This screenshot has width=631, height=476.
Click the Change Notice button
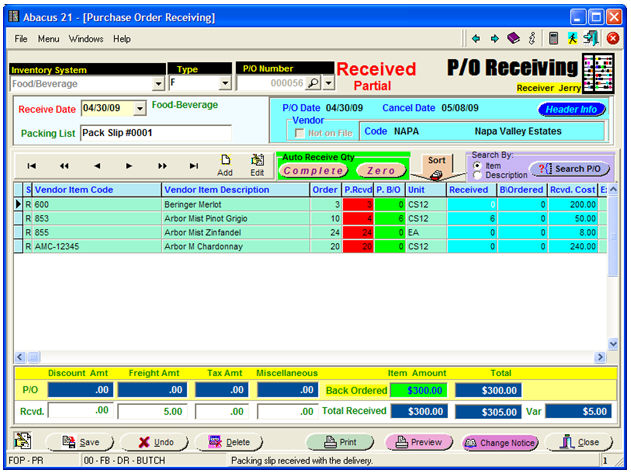coord(500,442)
